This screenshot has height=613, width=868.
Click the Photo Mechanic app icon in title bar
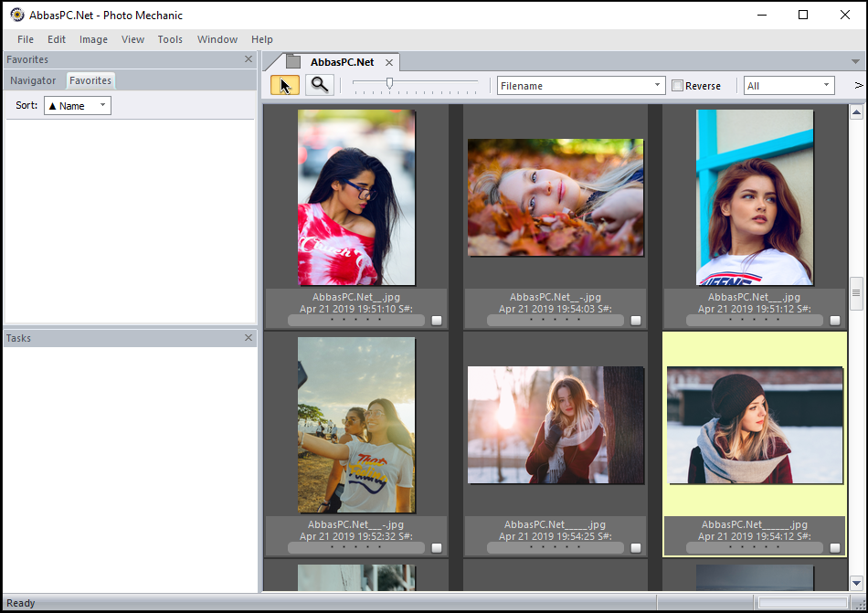(17, 15)
